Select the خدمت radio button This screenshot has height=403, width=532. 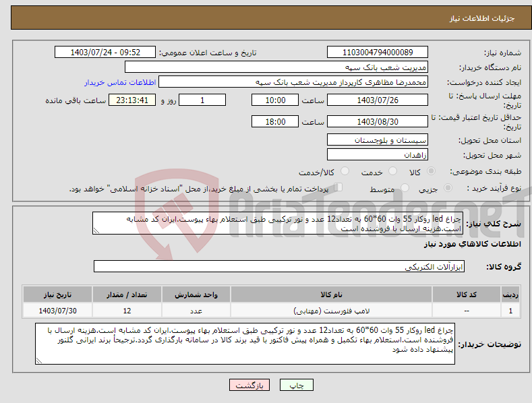tap(392, 171)
